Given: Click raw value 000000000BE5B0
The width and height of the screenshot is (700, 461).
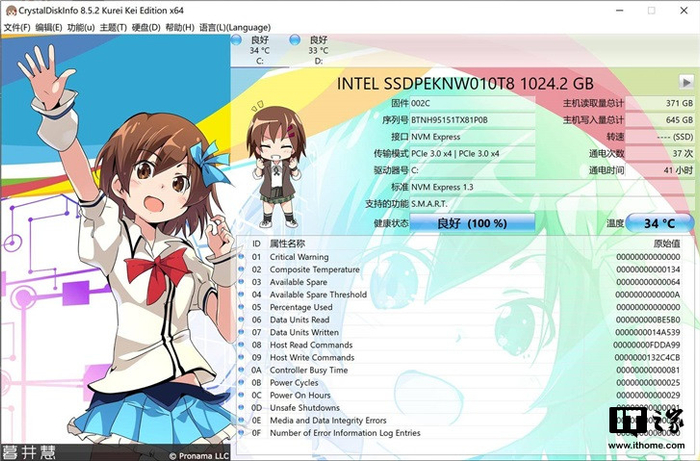Looking at the screenshot, I should [648, 320].
